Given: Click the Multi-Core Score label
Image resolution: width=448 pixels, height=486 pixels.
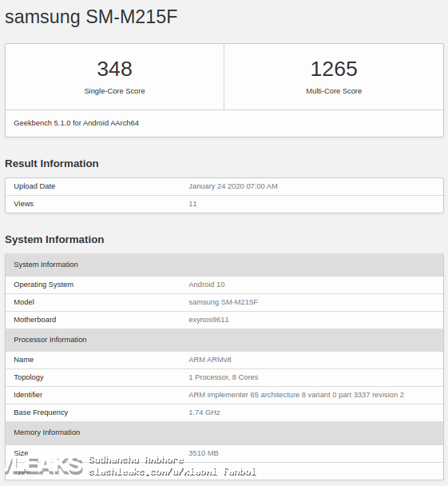Looking at the screenshot, I should [x=334, y=91].
